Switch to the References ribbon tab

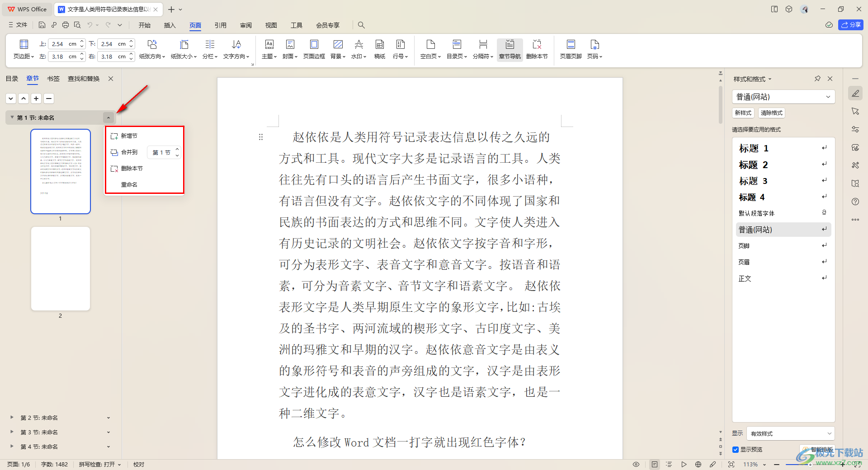[221, 25]
